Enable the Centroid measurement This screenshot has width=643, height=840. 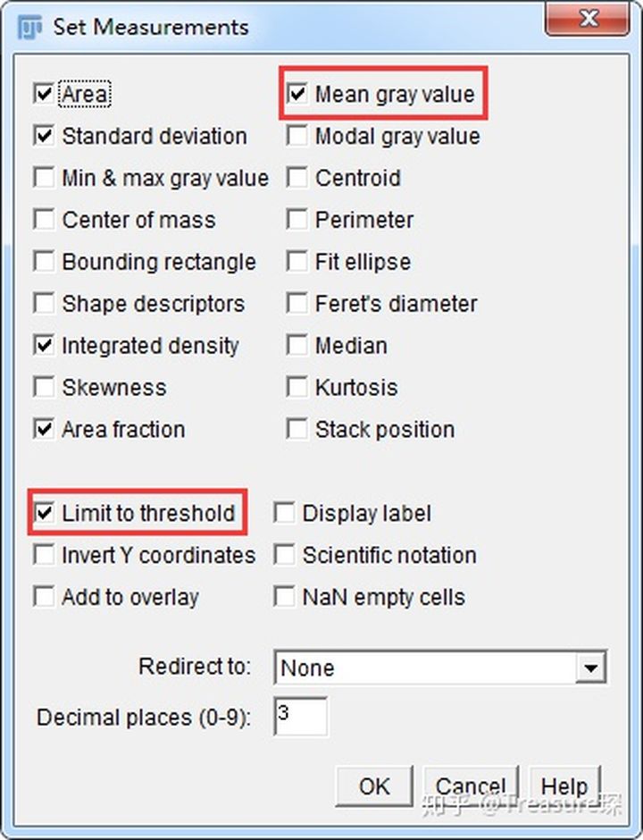[297, 178]
